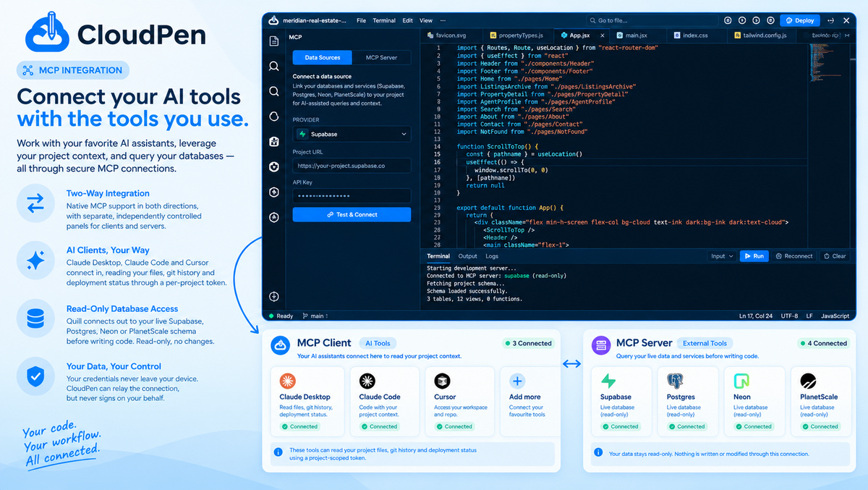Click the MCP Client cloud icon
The width and height of the screenshot is (868, 490).
coord(281,346)
